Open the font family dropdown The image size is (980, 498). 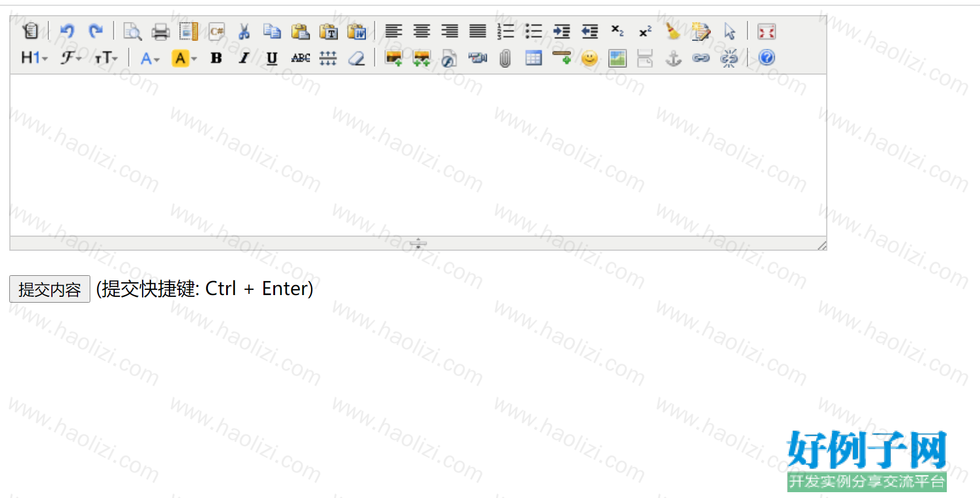coord(71,58)
